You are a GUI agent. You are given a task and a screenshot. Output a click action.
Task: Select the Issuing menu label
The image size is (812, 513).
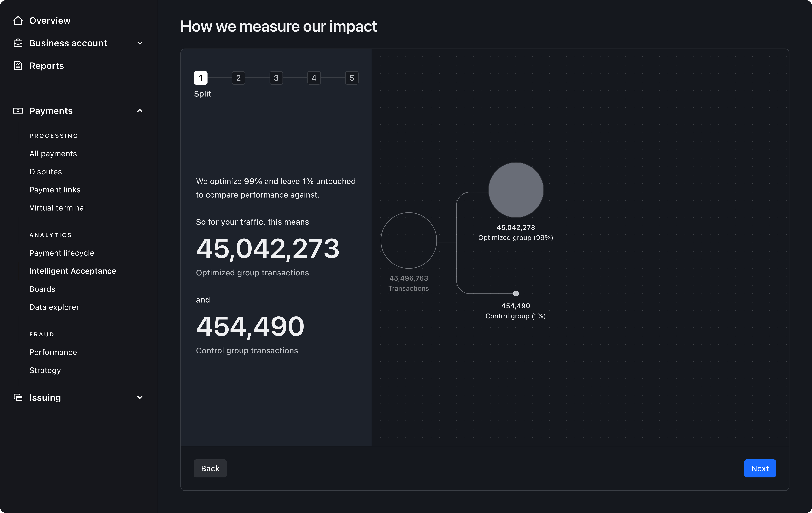click(x=45, y=397)
